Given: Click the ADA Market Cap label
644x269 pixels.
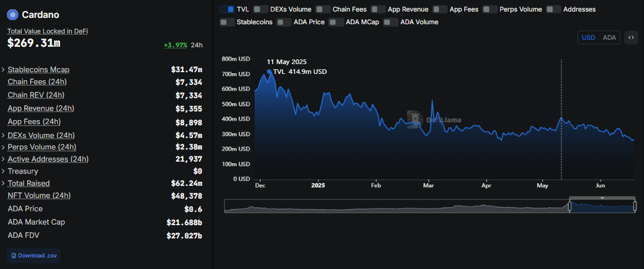Looking at the screenshot, I should (x=36, y=222).
